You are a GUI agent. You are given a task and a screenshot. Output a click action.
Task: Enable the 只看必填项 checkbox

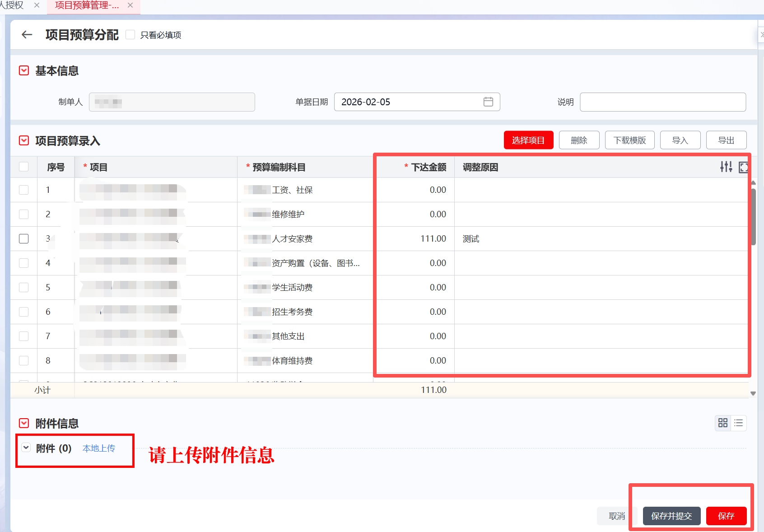click(x=130, y=35)
